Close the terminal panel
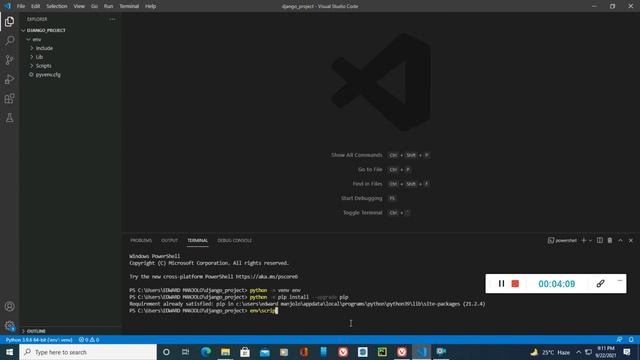This screenshot has height=360, width=640. tap(631, 240)
